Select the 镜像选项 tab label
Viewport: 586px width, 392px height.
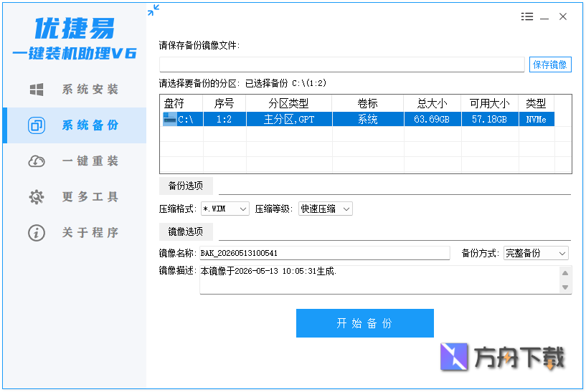186,232
